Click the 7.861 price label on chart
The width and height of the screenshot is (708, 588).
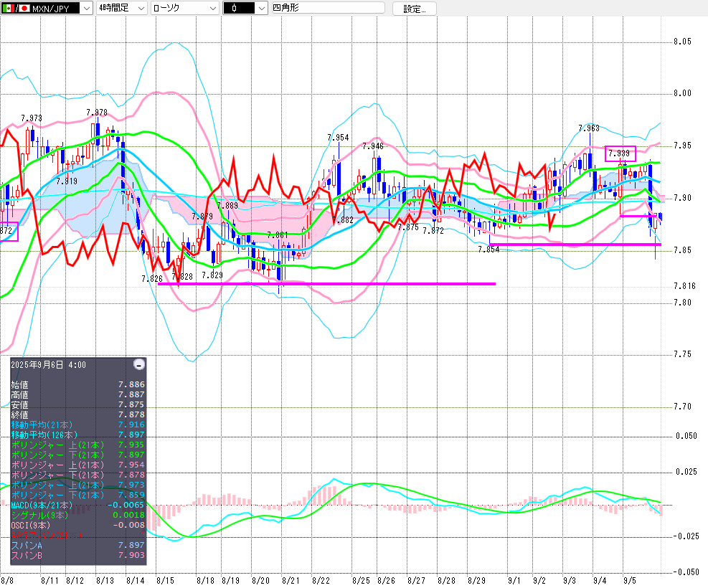point(277,234)
